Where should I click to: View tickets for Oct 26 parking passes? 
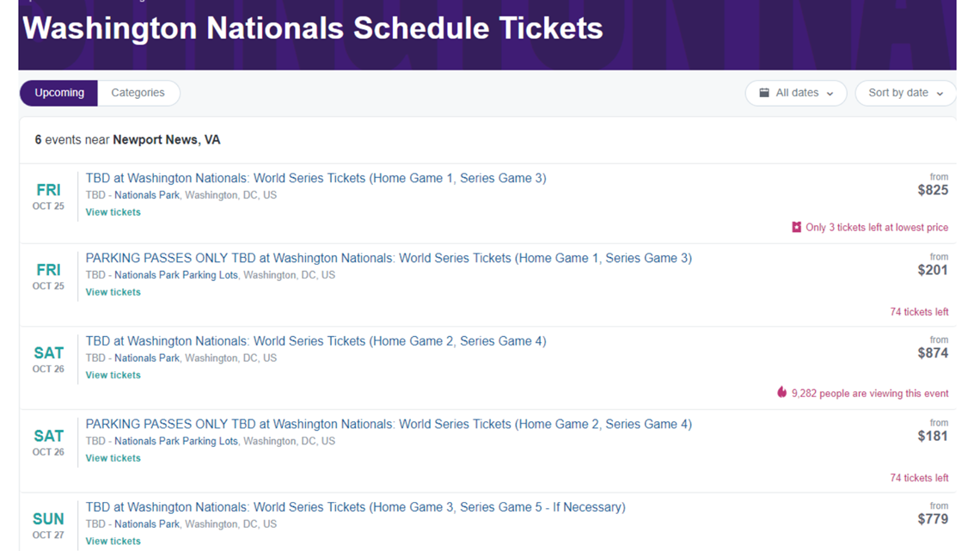tap(113, 458)
